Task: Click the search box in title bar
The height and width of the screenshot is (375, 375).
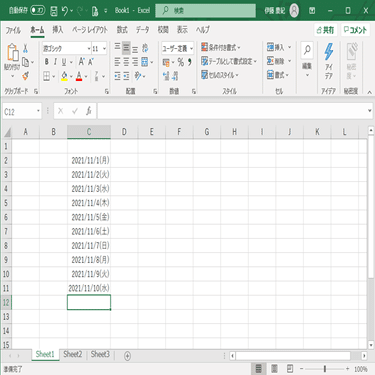Action: click(205, 11)
